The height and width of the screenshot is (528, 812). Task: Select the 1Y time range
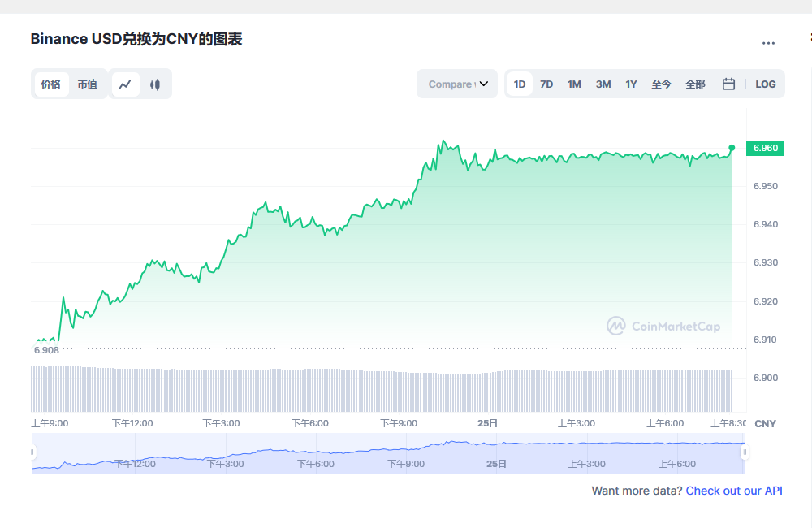click(631, 84)
